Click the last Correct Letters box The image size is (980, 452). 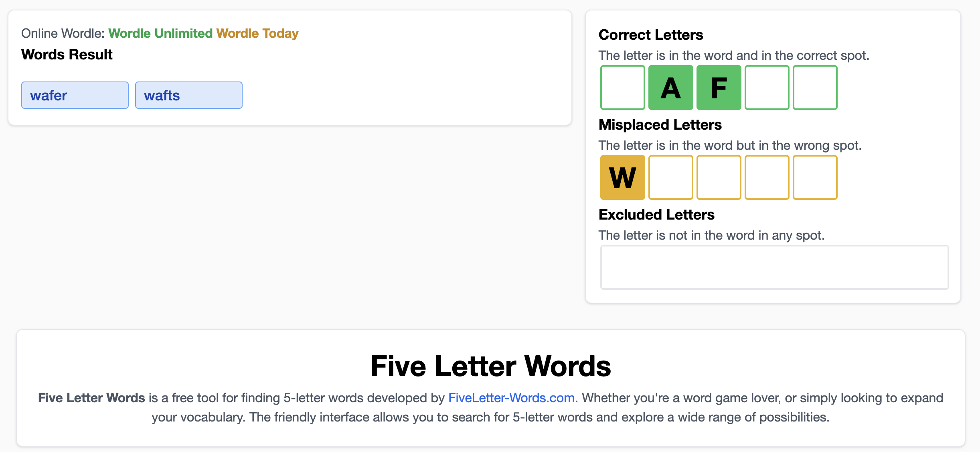pos(815,88)
